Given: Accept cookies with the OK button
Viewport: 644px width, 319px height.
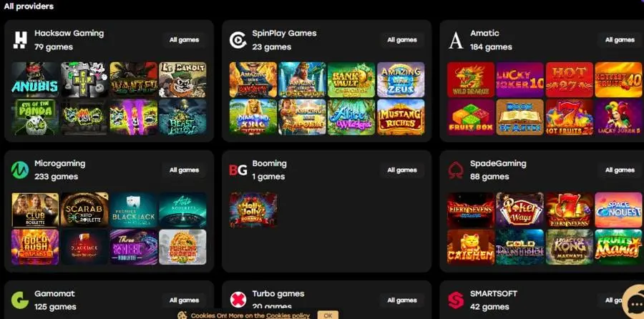Looking at the screenshot, I should coord(328,315).
